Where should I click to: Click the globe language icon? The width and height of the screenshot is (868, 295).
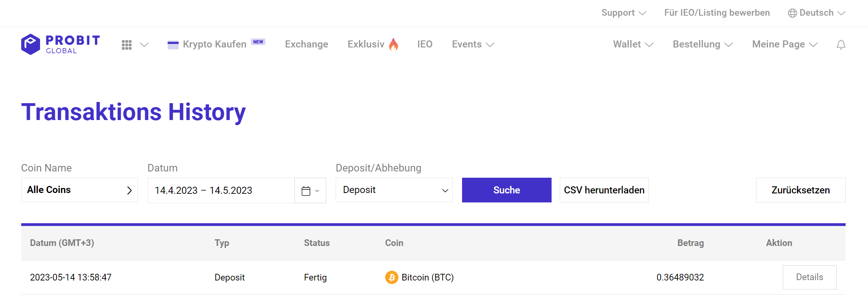tap(792, 13)
